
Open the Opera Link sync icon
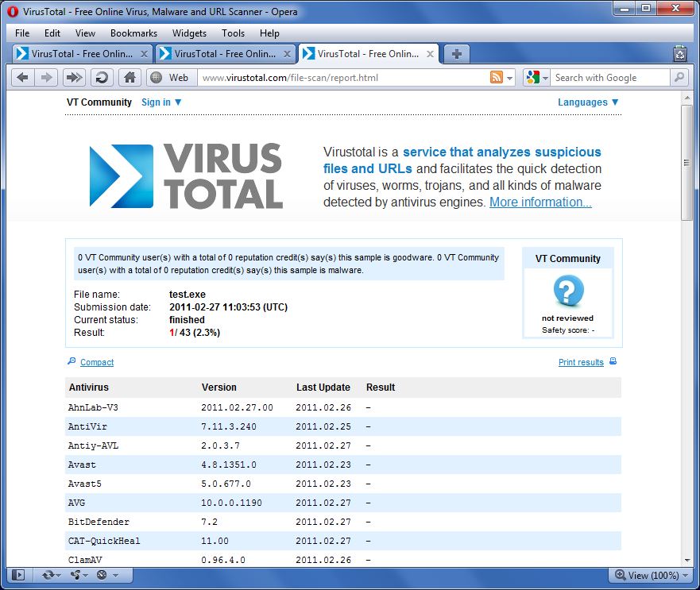pos(48,575)
